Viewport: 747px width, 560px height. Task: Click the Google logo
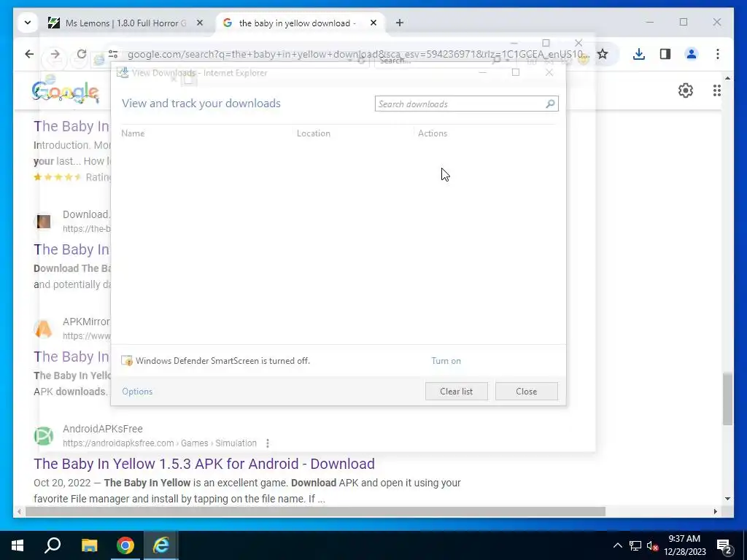(x=66, y=91)
